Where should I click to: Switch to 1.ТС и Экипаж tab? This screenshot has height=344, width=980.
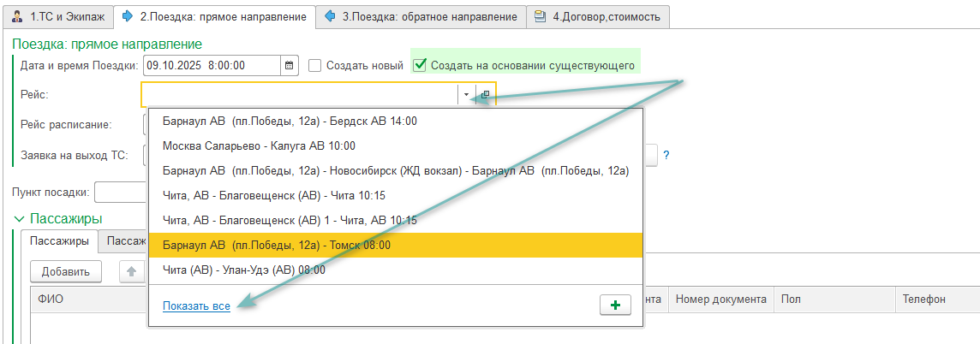tap(57, 16)
